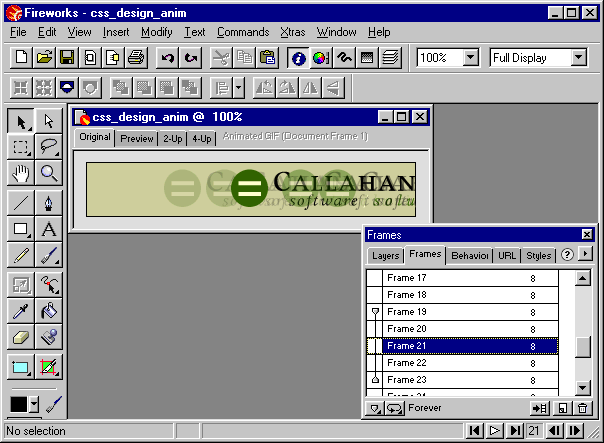This screenshot has width=604, height=443.
Task: Open Frames panel help question mark
Action: (x=567, y=255)
